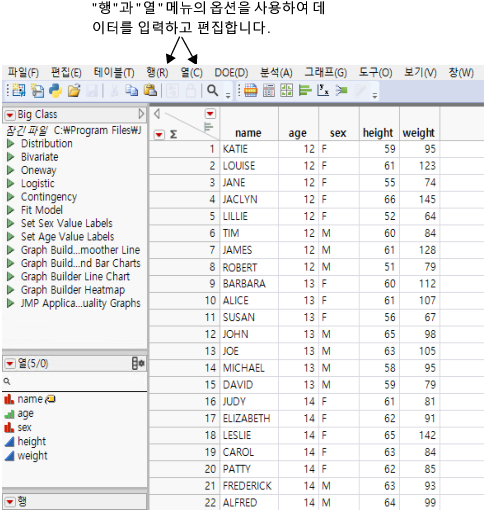Select weight in the columns list

click(x=32, y=456)
